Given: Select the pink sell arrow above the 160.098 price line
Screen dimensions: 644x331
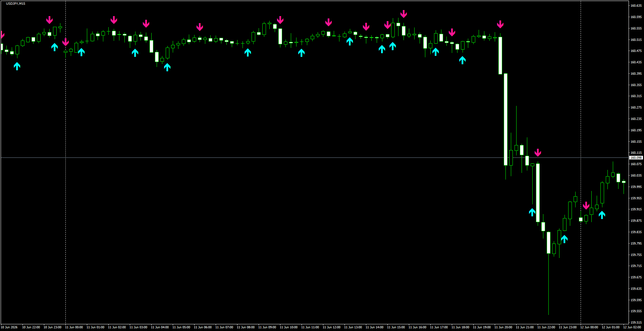Looking at the screenshot, I should click(x=538, y=153).
